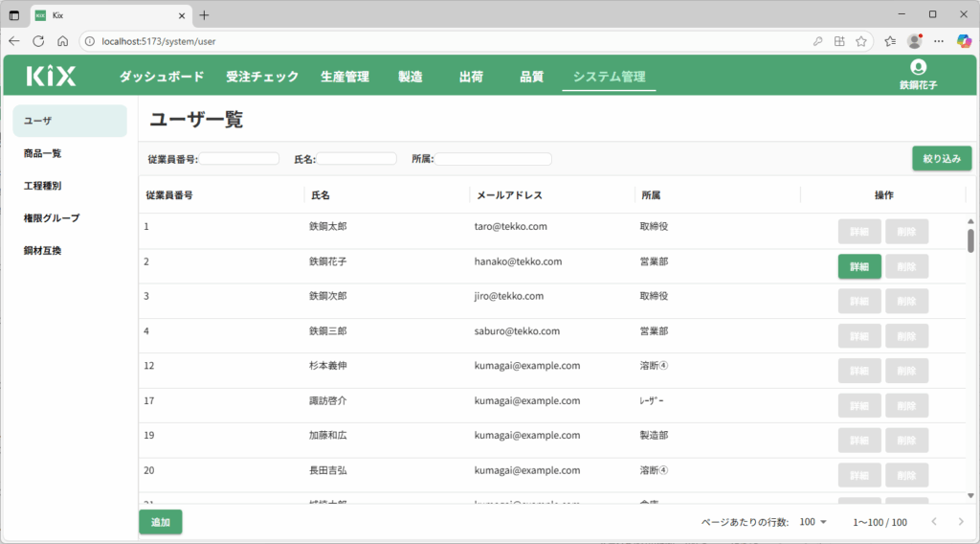The image size is (980, 544).
Task: Open the 鉄鋼花子 user account icon
Action: [918, 67]
